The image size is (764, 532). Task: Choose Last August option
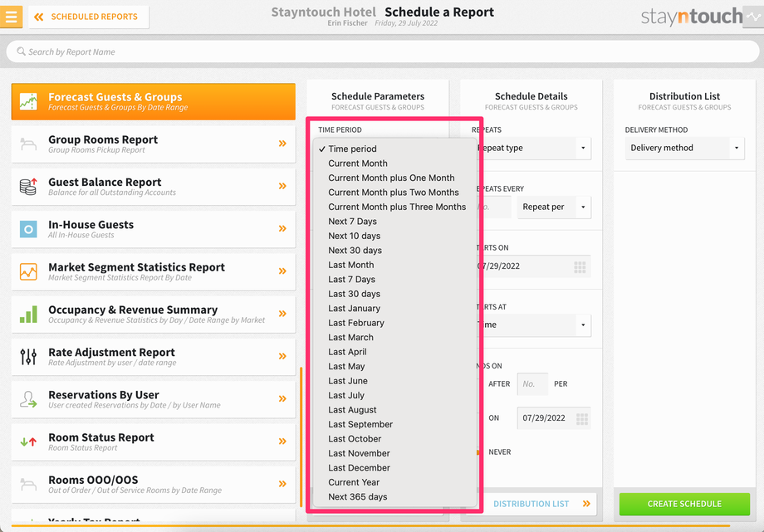coord(394,410)
